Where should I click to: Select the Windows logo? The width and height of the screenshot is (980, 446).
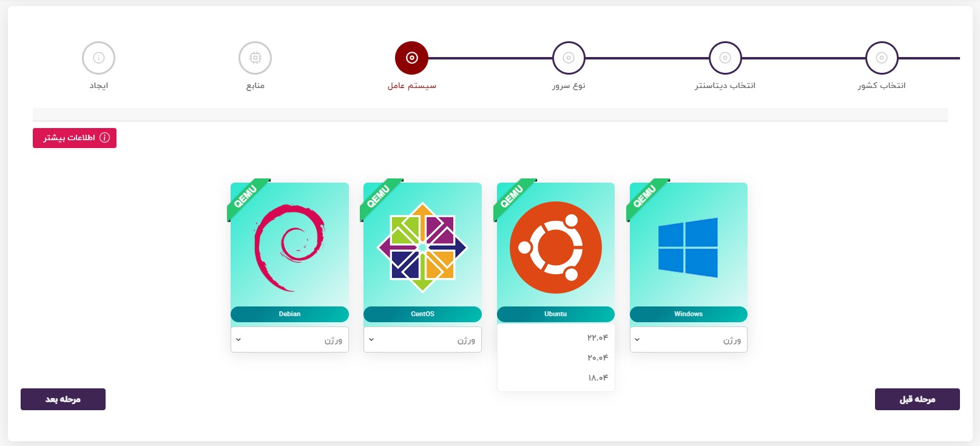click(688, 248)
